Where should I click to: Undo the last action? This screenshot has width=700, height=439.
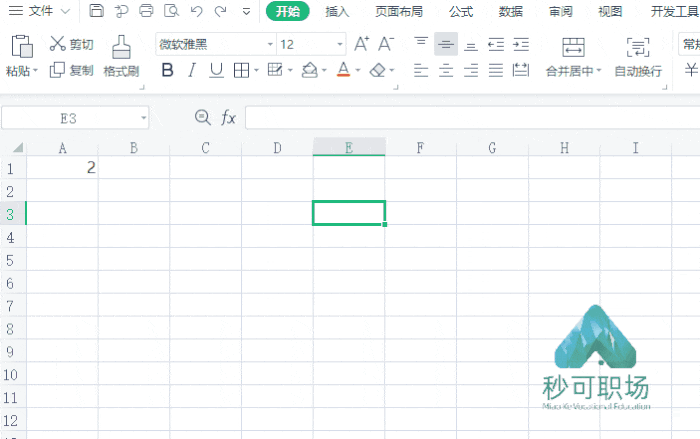point(196,11)
